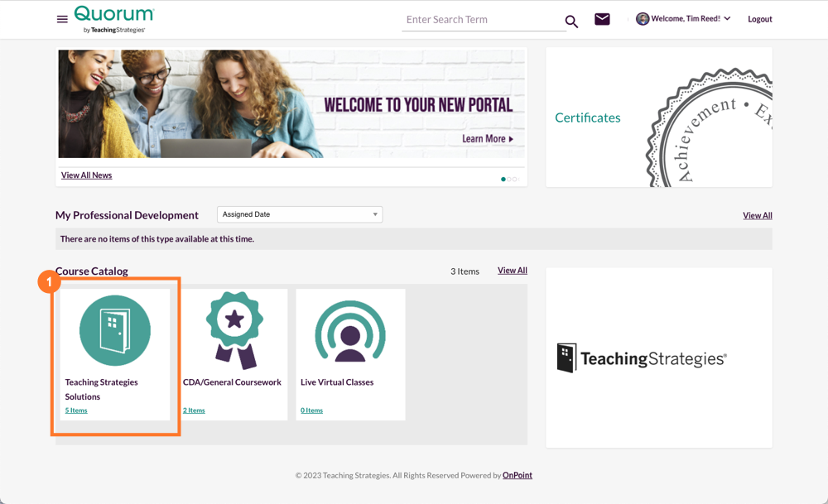Select the first carousel indicator dot

point(503,178)
